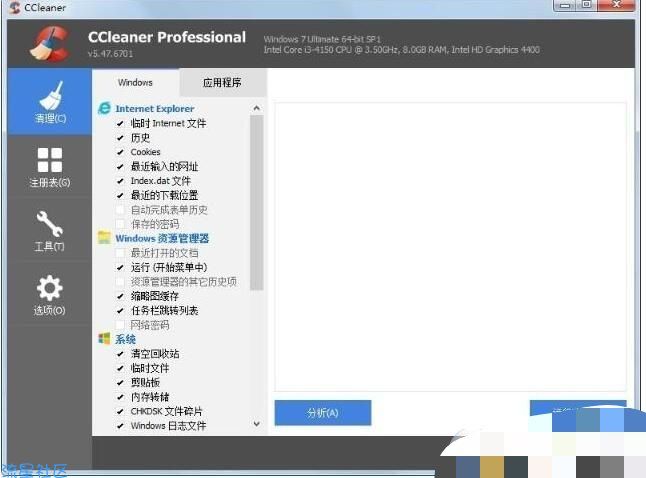This screenshot has width=646, height=478.
Task: Minimize the CCleaner window
Action: coord(565,5)
